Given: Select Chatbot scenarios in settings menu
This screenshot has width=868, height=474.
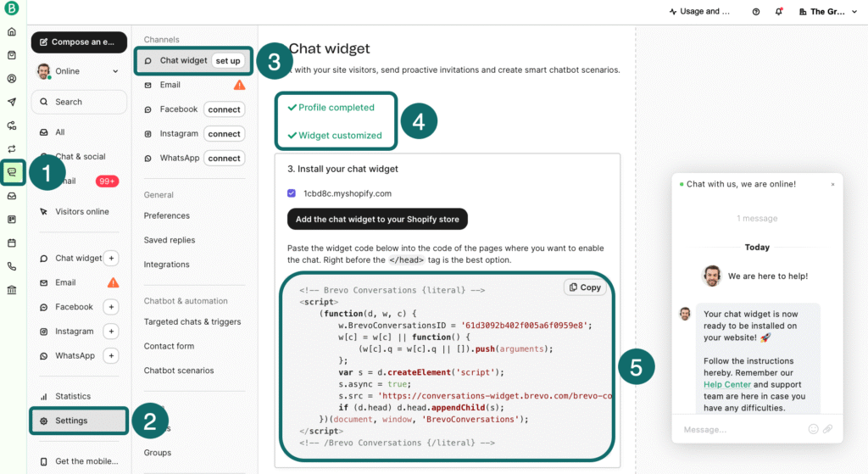Looking at the screenshot, I should coord(179,371).
